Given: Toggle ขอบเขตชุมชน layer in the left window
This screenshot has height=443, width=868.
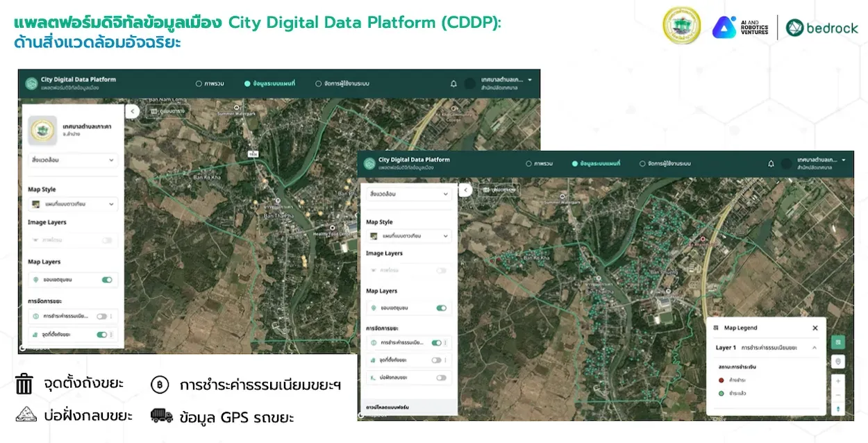Looking at the screenshot, I should tap(107, 280).
